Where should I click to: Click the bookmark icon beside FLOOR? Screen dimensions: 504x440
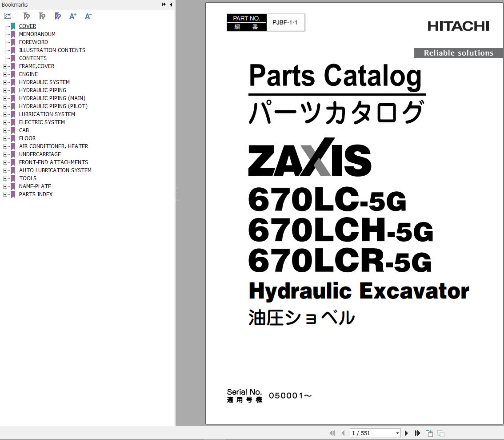13,138
